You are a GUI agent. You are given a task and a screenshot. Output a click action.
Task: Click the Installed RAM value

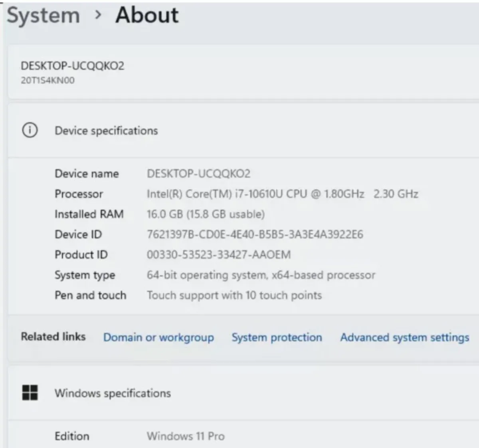point(206,214)
